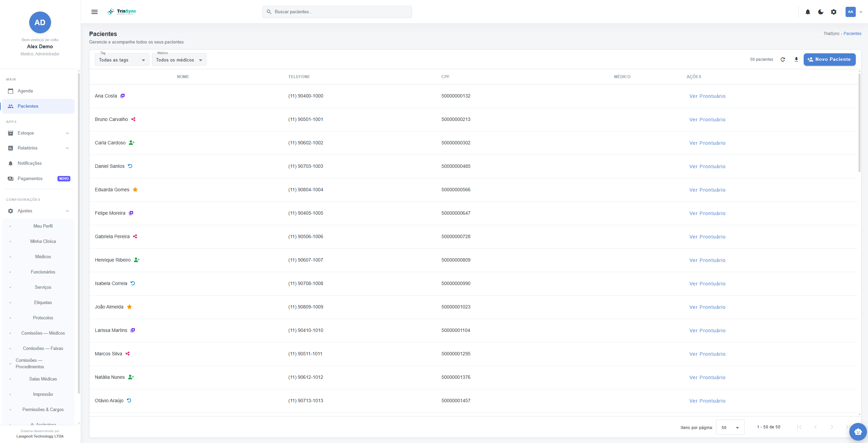This screenshot has width=868, height=443.
Task: Open the settings gear in the top bar
Action: (834, 12)
